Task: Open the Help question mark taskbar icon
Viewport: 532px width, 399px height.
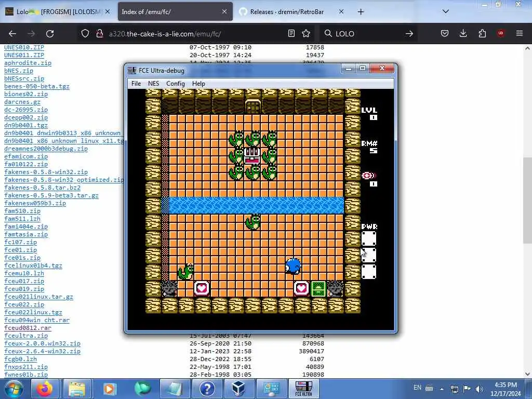Action: point(207,389)
